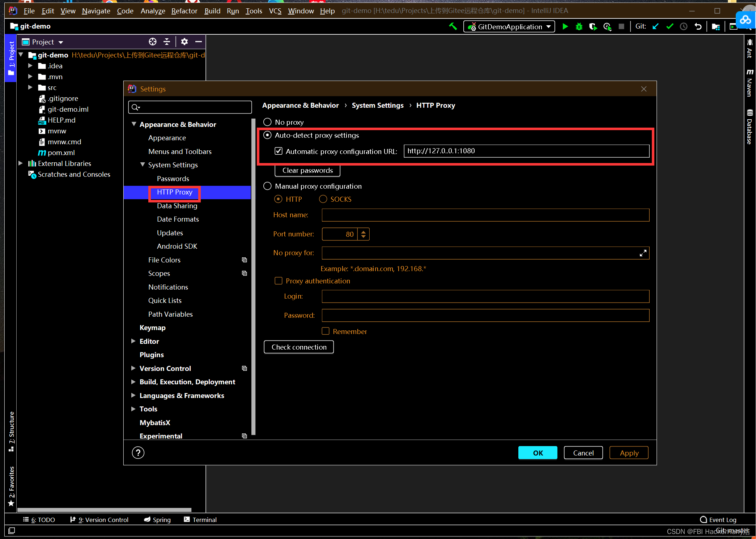The height and width of the screenshot is (539, 756).
Task: Click Git commit checkmark icon
Action: click(x=670, y=26)
